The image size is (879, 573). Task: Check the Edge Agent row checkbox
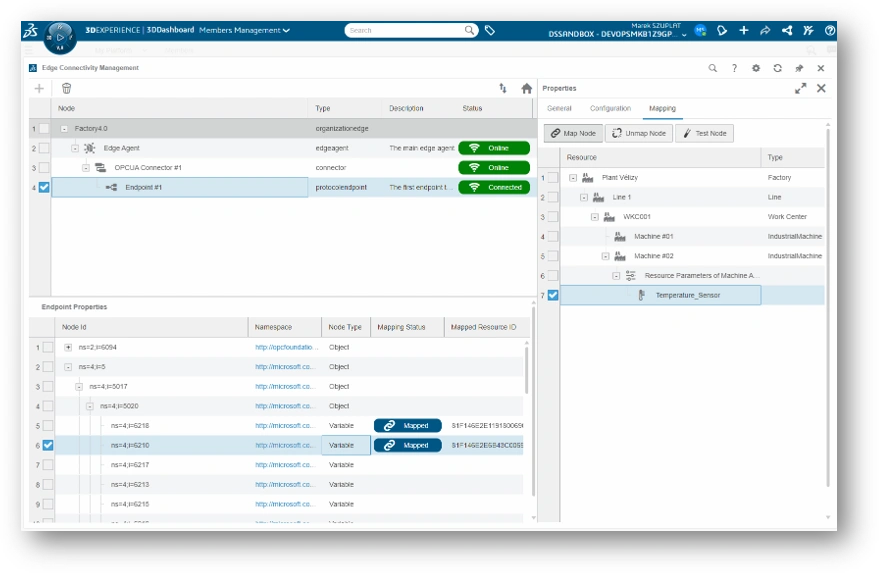point(44,148)
